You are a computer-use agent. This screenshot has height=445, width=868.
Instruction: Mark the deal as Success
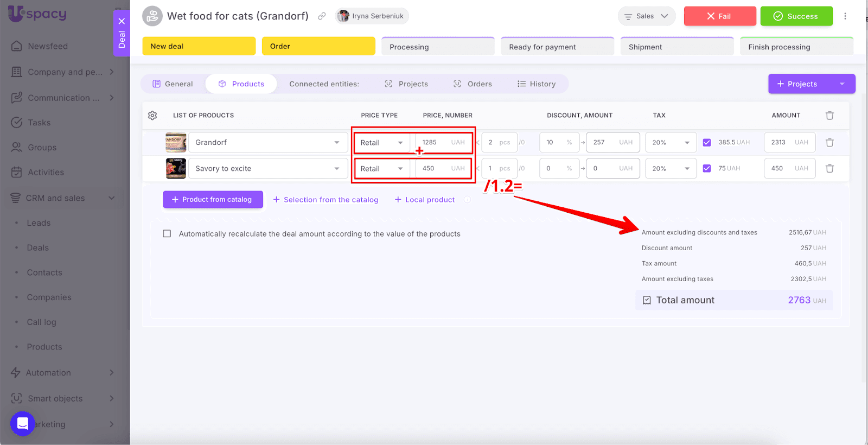[x=796, y=16]
